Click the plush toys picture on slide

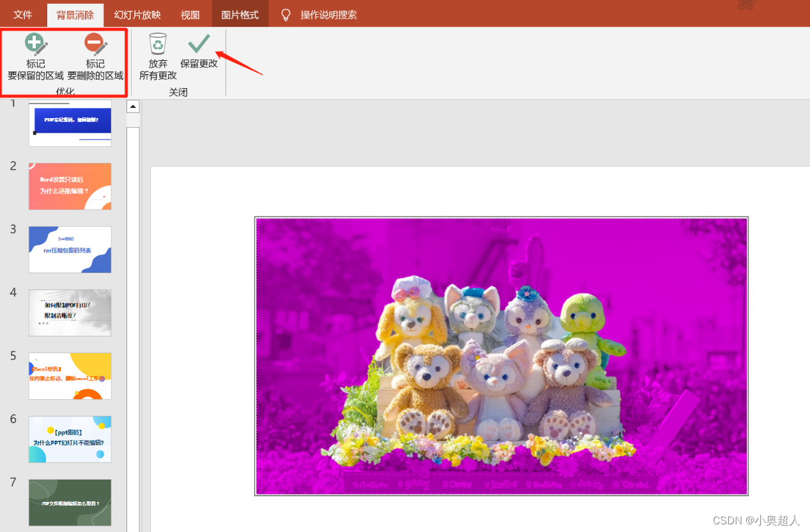501,356
